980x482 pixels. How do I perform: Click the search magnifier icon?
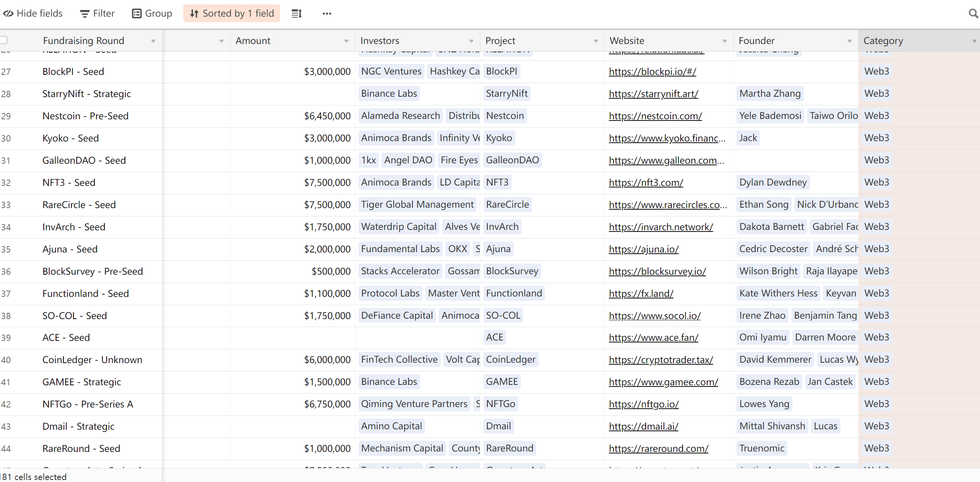point(973,13)
